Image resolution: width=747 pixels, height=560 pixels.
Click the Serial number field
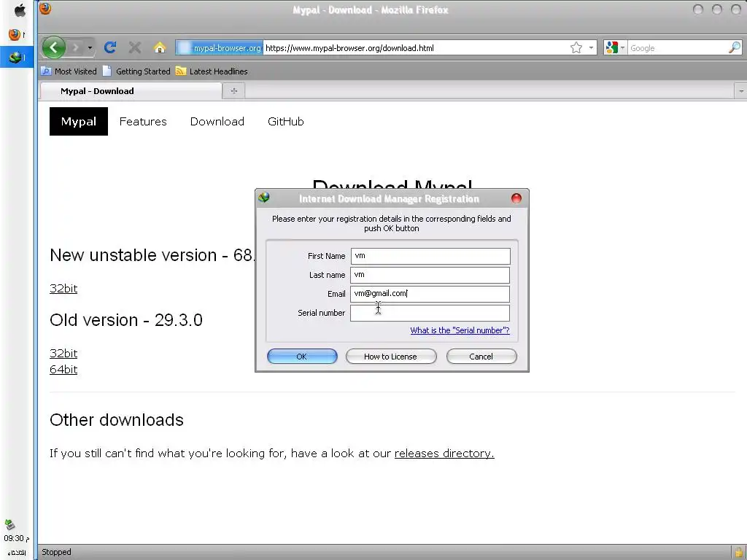[x=430, y=313]
